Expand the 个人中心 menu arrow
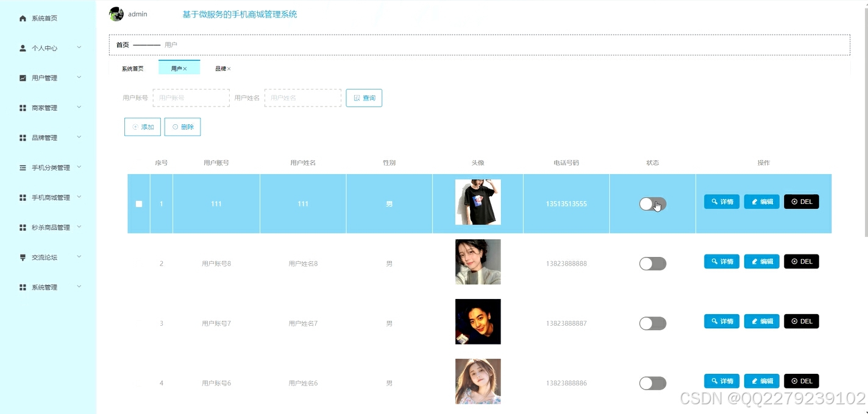The height and width of the screenshot is (414, 868). pos(79,47)
